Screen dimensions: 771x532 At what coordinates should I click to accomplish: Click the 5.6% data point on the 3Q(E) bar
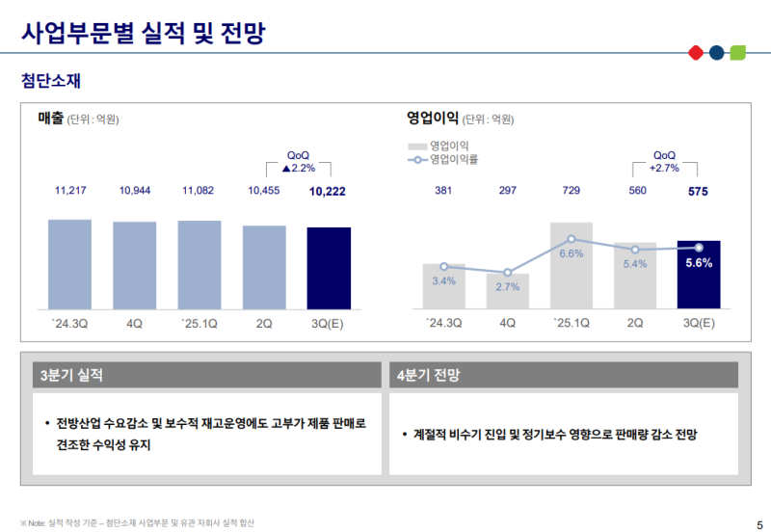coord(699,248)
